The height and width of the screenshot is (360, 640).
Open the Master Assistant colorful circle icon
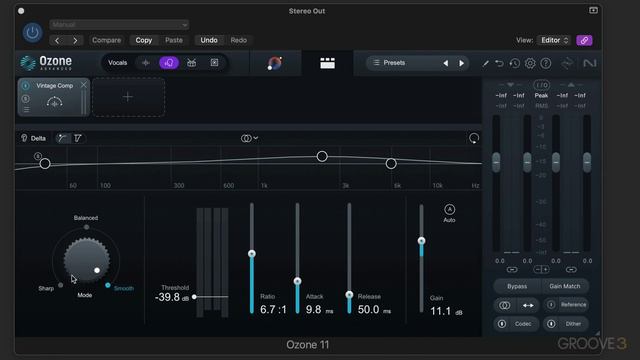pyautogui.click(x=275, y=63)
